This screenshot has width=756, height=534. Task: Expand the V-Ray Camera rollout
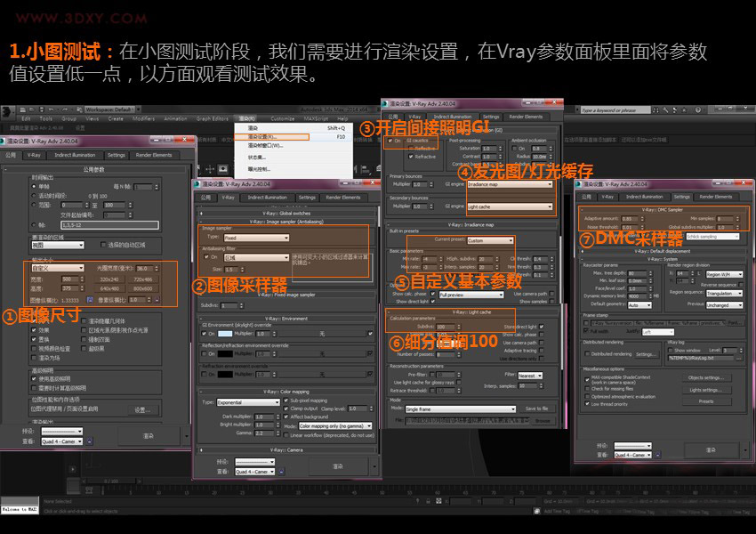click(x=287, y=450)
